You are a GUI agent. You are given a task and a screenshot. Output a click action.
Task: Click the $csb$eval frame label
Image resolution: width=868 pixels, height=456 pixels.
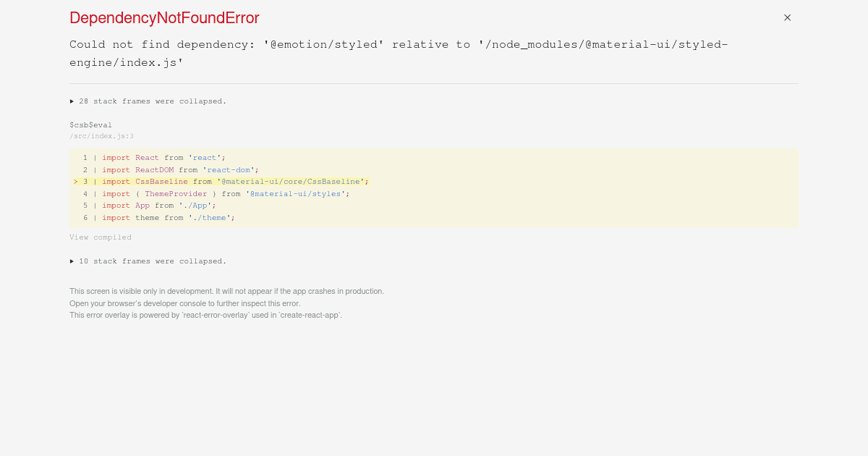click(90, 124)
